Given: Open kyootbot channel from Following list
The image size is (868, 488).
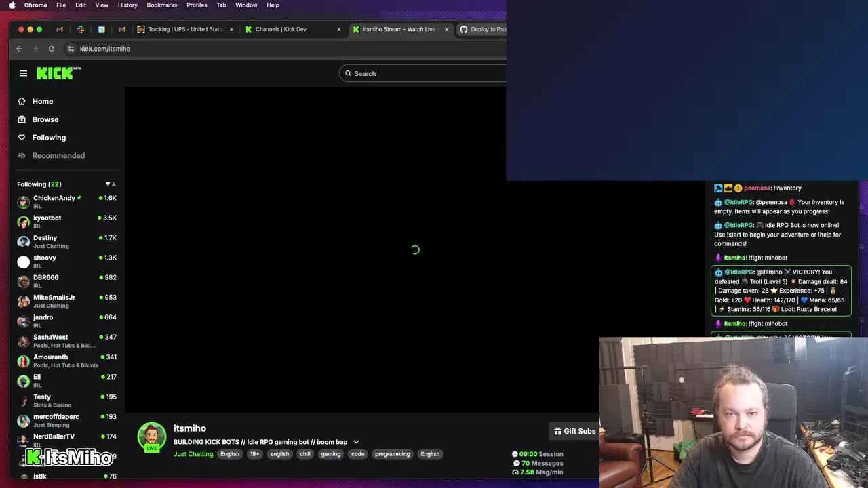Looking at the screenshot, I should (x=67, y=222).
